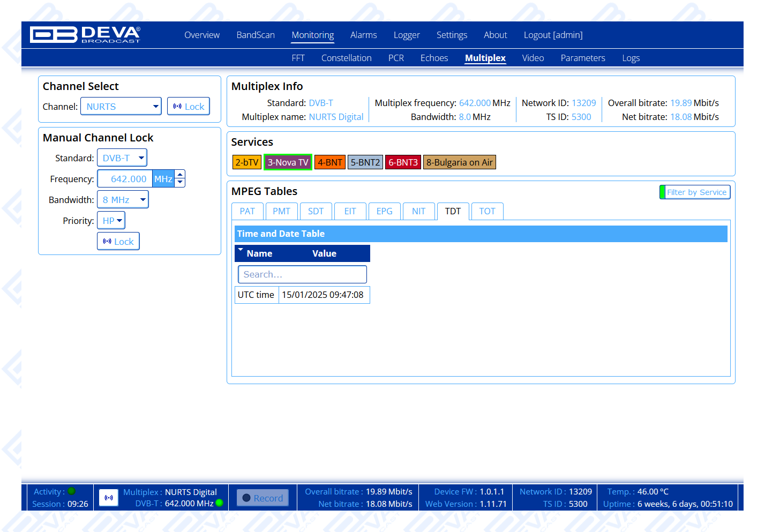
Task: Click the table Search input field
Action: click(x=302, y=274)
